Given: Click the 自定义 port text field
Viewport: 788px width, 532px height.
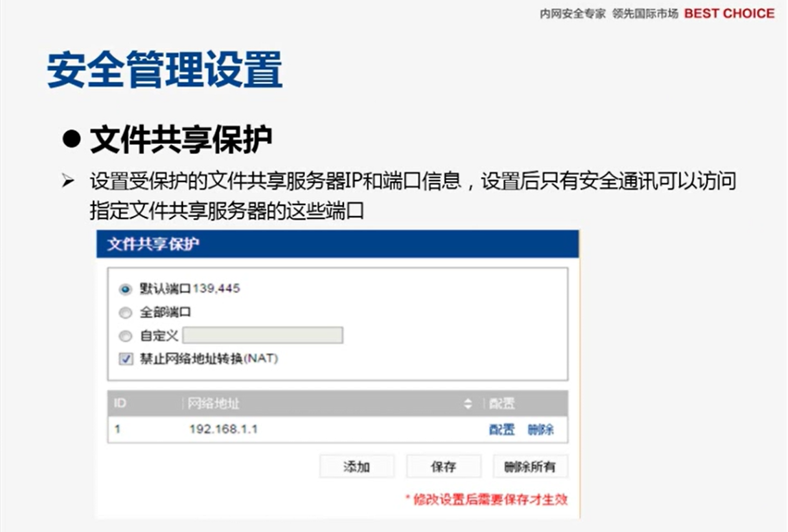Looking at the screenshot, I should pos(263,335).
